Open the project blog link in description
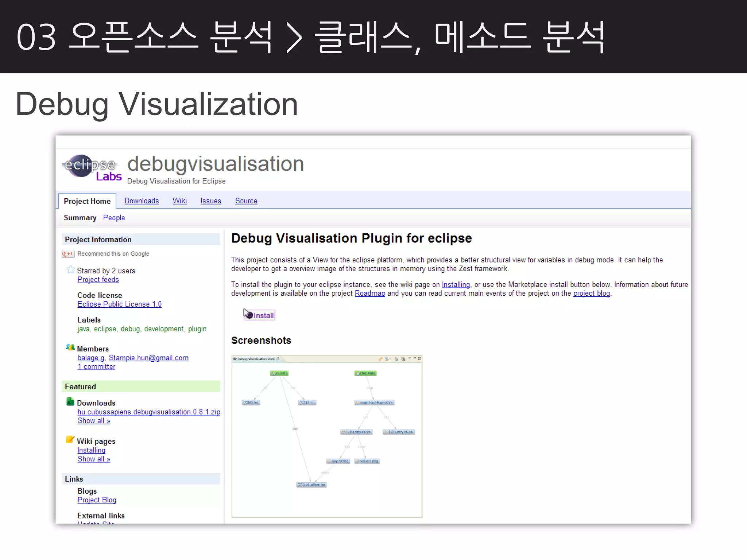The height and width of the screenshot is (560, 747). coord(591,293)
